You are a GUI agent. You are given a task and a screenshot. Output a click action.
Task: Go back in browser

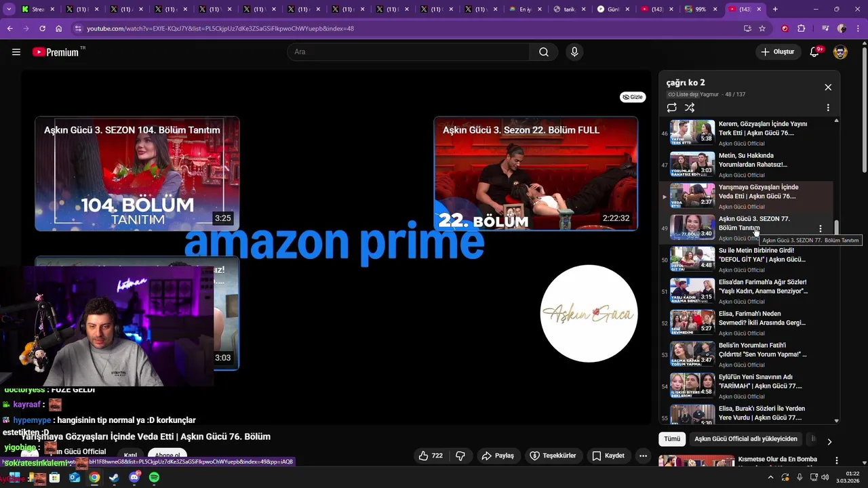(9, 28)
